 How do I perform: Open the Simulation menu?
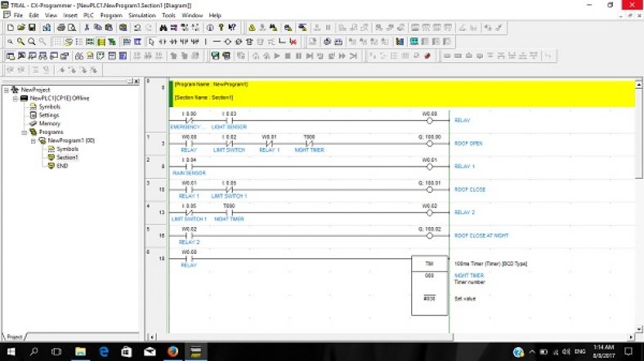click(x=141, y=16)
